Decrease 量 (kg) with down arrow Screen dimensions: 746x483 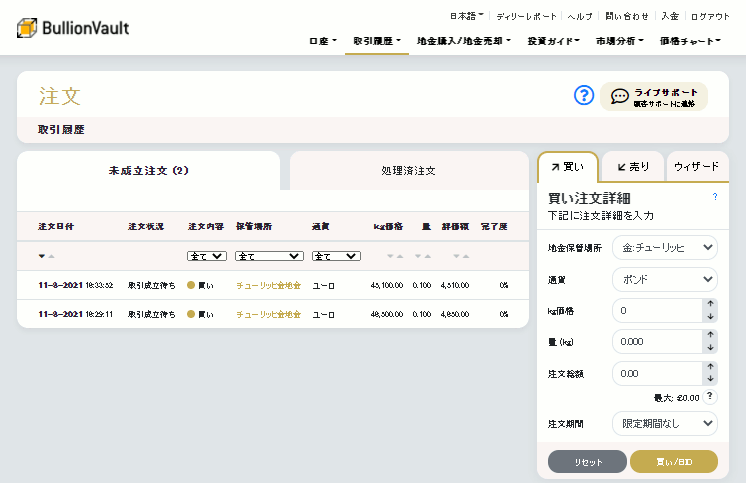[710, 348]
